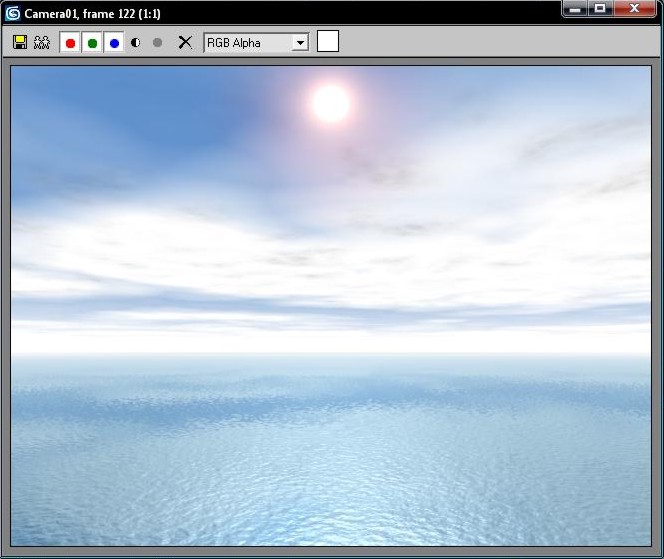The width and height of the screenshot is (664, 559).
Task: Toggle the green channel display
Action: click(92, 43)
